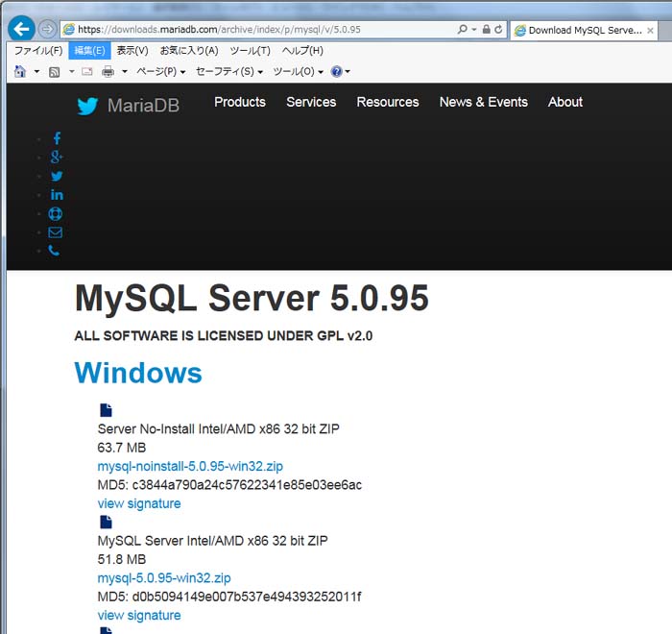
Task: View signature for mysql-5.0.95-win32.zip
Action: tap(139, 616)
